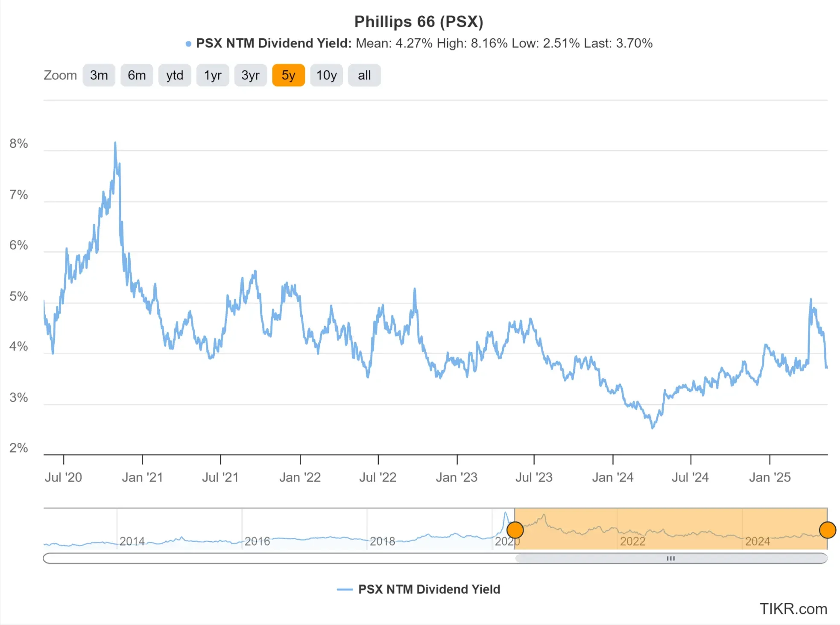The height and width of the screenshot is (625, 840).
Task: Click the 5% y-axis label
Action: 19,297
